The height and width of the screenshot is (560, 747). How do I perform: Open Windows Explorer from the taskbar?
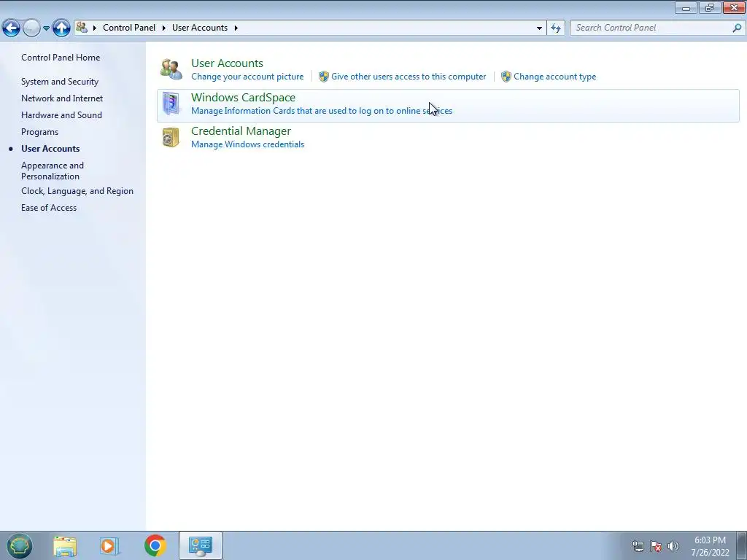(x=65, y=545)
